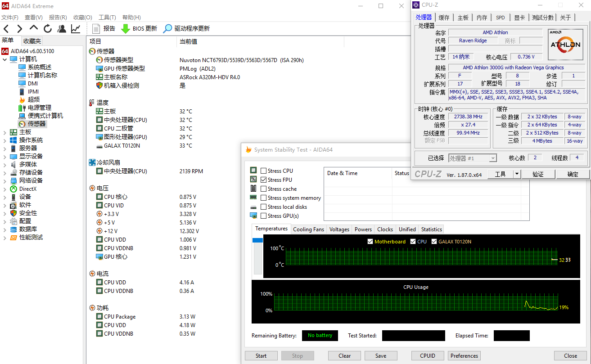The width and height of the screenshot is (591, 364).
Task: Enable Stress system memory checkbox
Action: pos(264,198)
